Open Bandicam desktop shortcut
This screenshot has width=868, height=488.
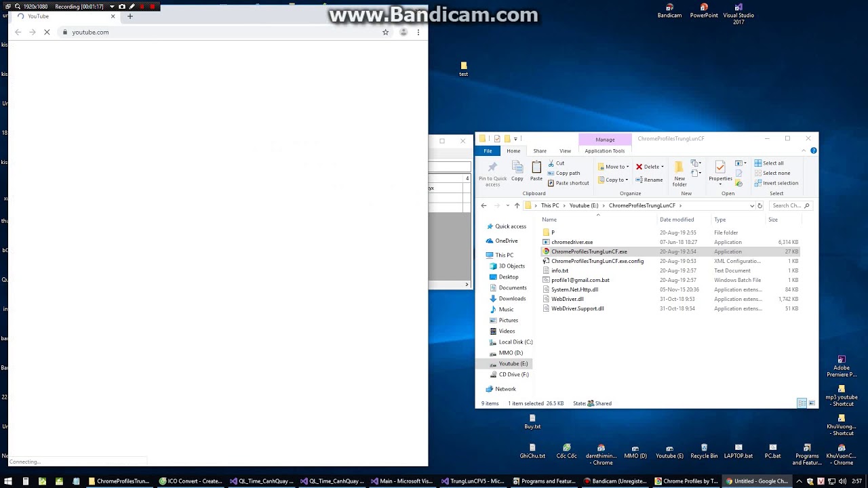(x=669, y=11)
